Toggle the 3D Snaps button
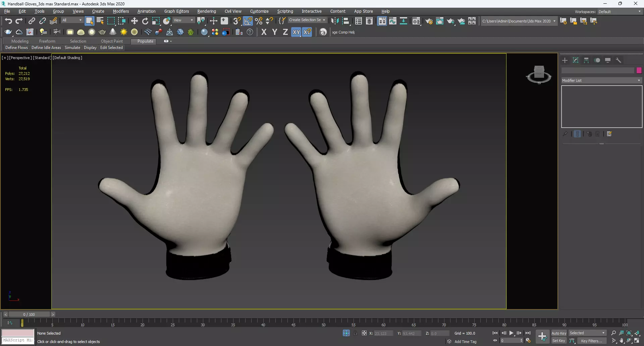 (237, 21)
